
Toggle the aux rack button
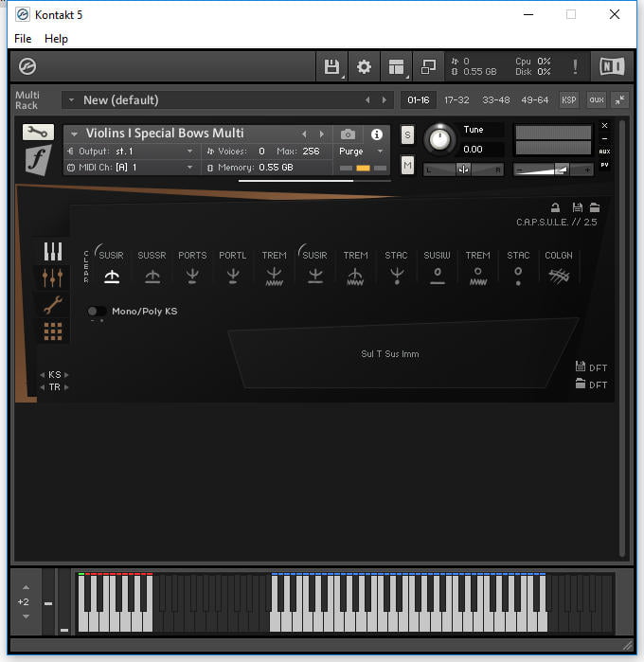coord(596,100)
